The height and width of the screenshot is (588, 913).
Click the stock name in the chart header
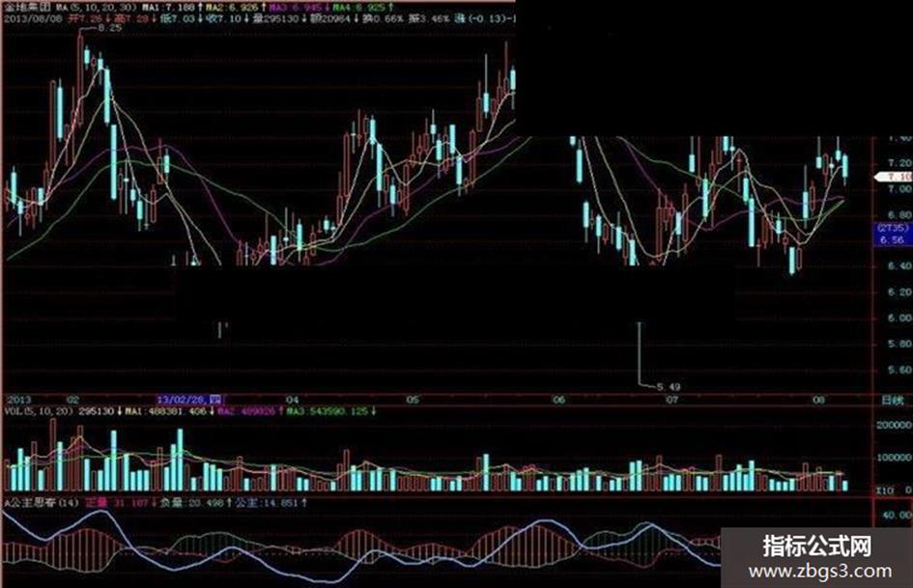point(27,8)
